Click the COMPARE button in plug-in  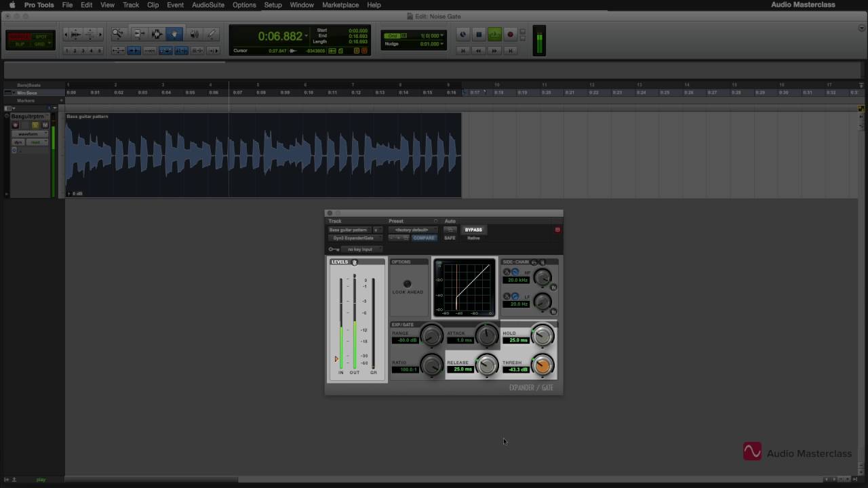point(425,238)
